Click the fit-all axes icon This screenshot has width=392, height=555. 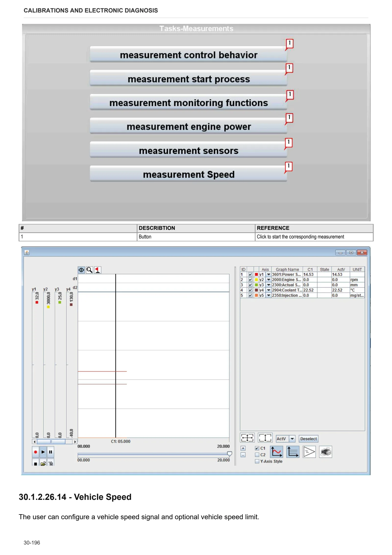[247, 438]
